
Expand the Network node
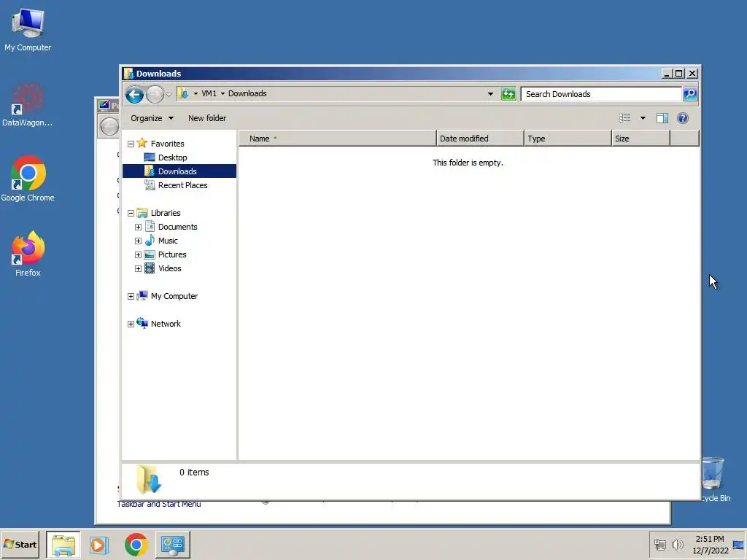pyautogui.click(x=131, y=324)
